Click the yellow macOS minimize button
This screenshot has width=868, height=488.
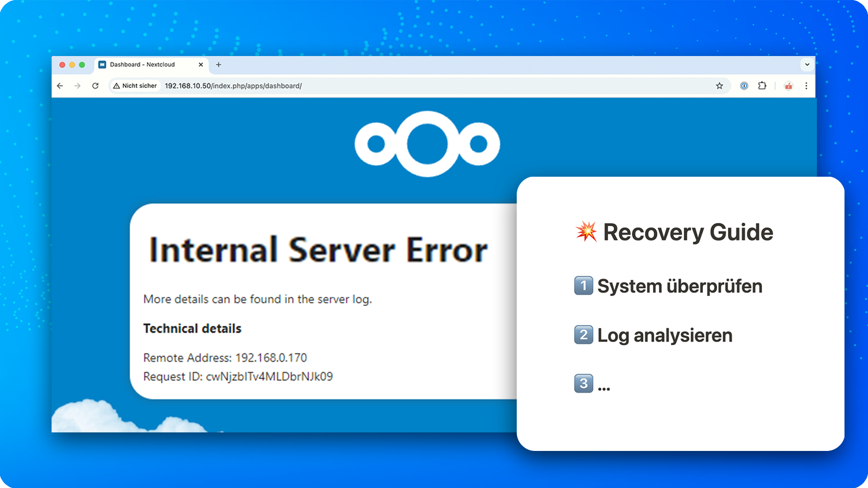pyautogui.click(x=72, y=65)
